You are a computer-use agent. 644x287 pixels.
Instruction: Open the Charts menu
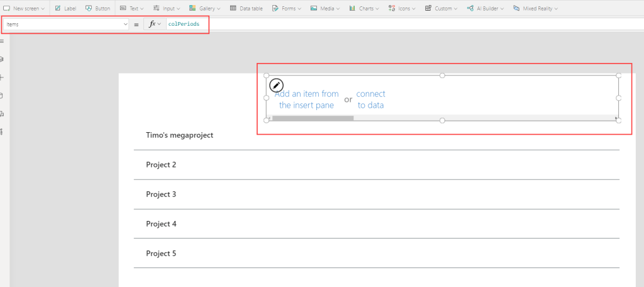(x=365, y=9)
